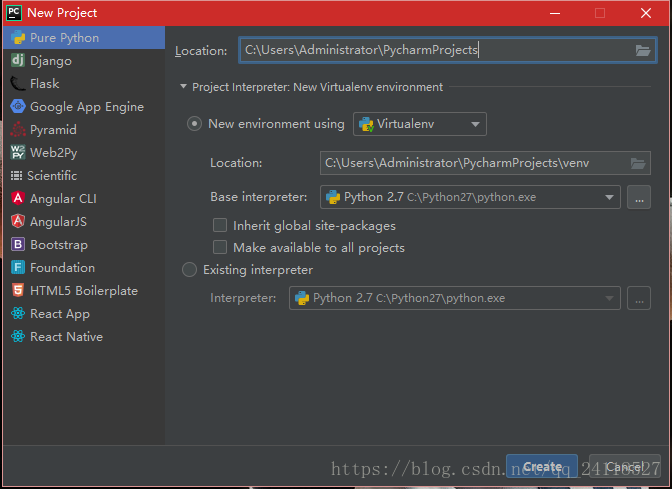Click the React Native atom icon

coord(18,336)
